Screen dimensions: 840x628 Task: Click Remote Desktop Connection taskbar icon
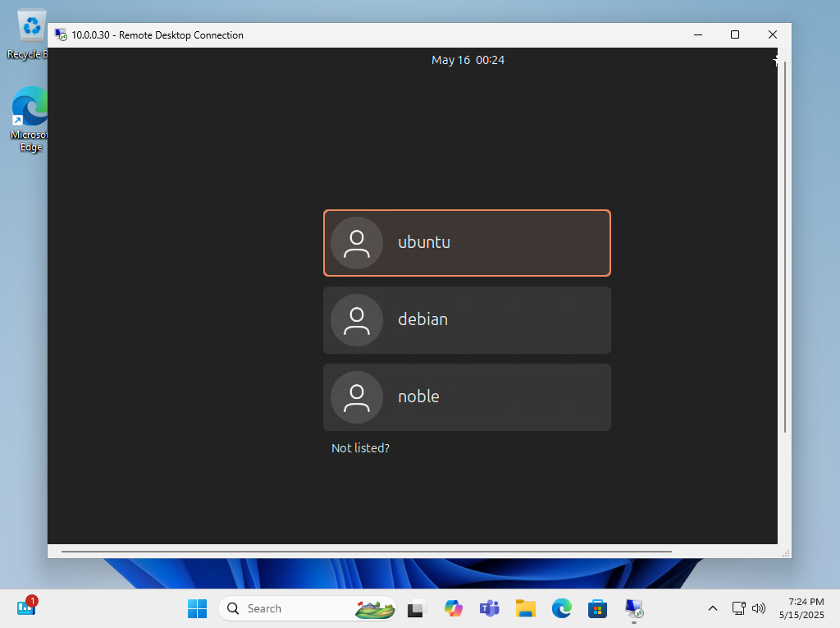634,608
